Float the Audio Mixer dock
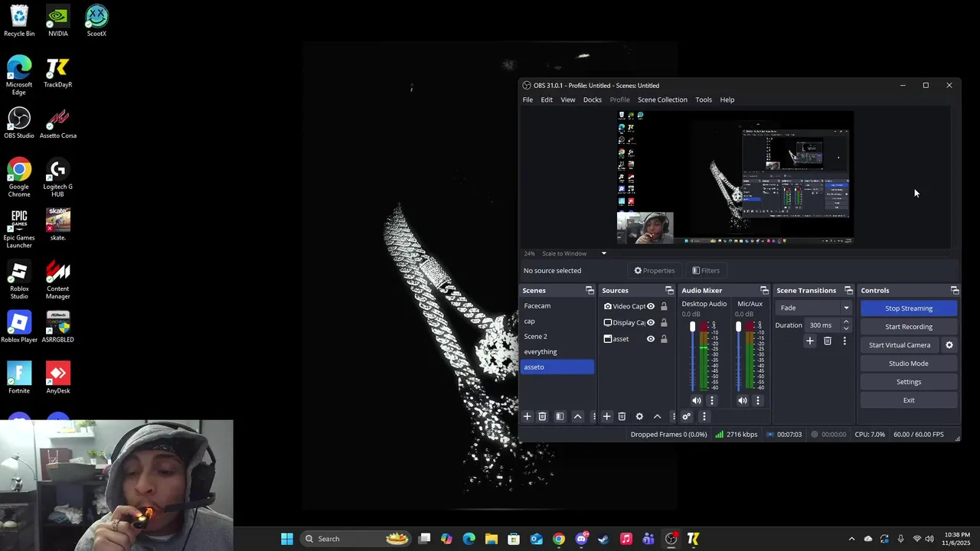Image resolution: width=980 pixels, height=551 pixels. (764, 291)
